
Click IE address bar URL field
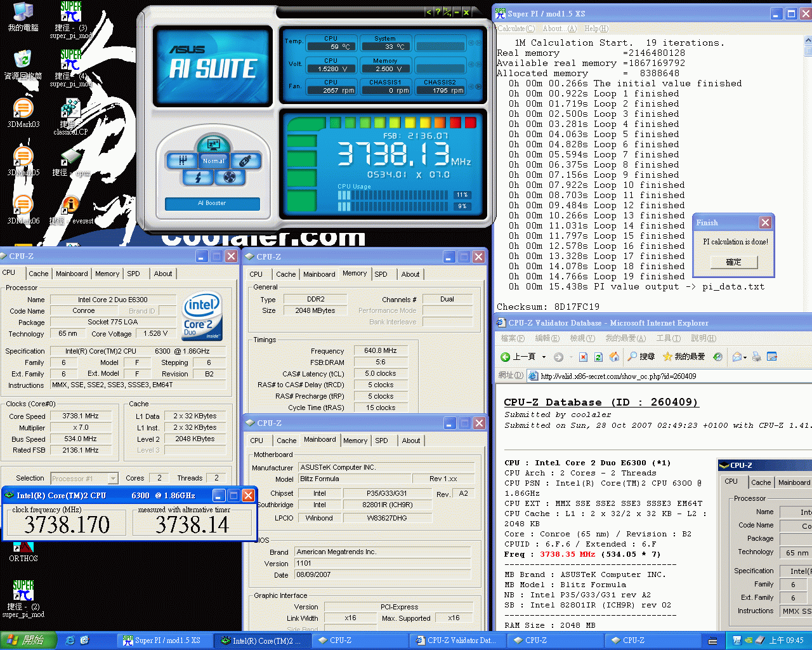click(669, 376)
